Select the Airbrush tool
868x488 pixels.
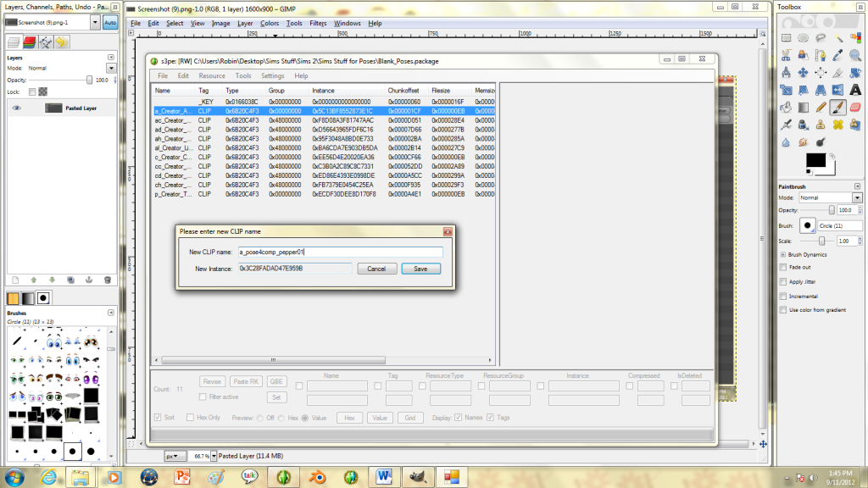tap(786, 125)
